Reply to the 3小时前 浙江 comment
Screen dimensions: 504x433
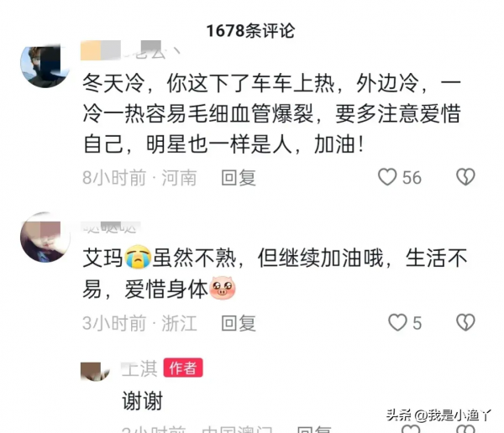[x=239, y=323]
